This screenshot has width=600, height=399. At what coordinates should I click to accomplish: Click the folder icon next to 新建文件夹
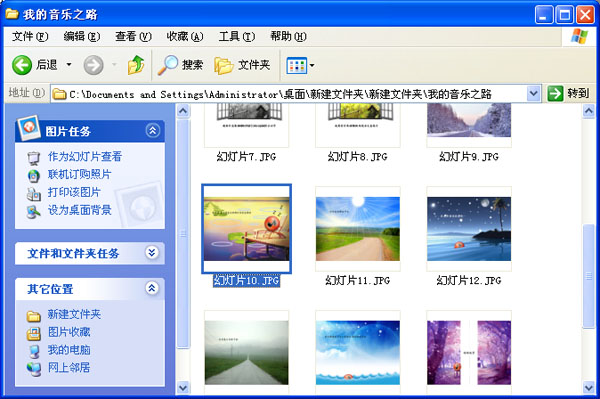point(34,316)
